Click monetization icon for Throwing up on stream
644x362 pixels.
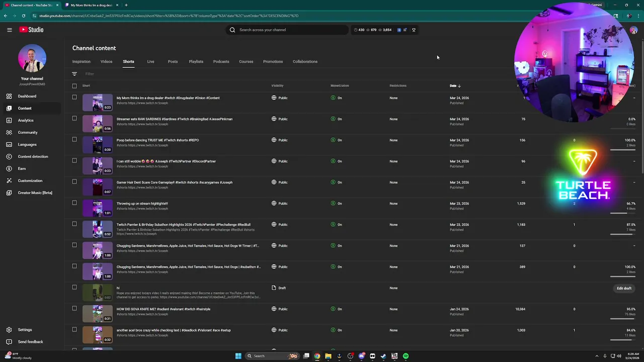333,204
